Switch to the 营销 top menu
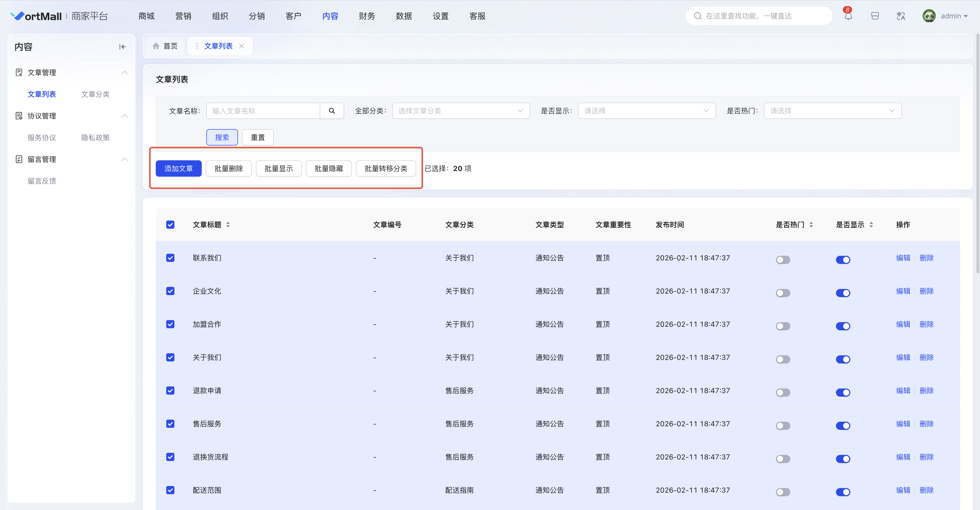 pos(183,16)
